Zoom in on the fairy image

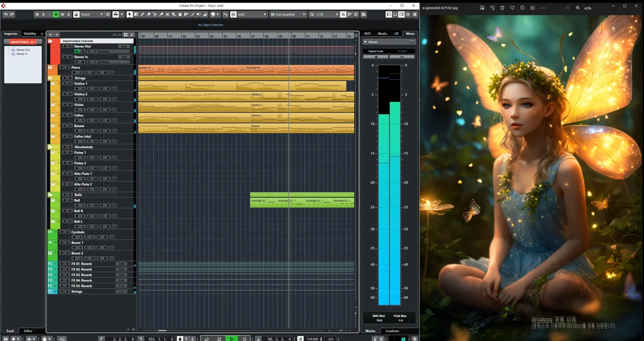[x=578, y=8]
